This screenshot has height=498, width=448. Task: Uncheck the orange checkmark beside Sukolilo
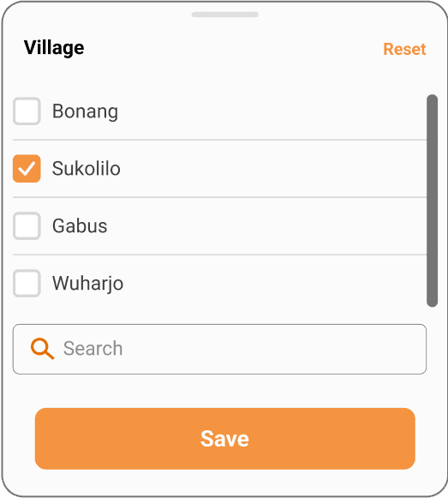point(27,169)
